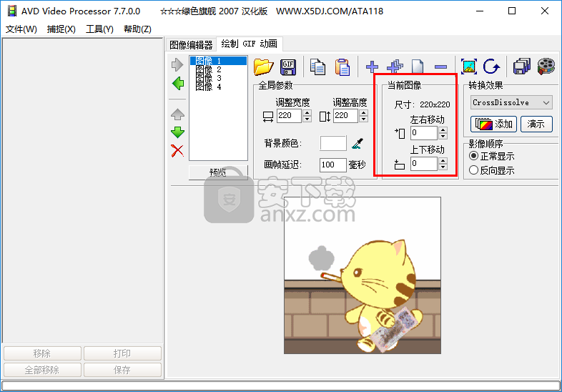The image size is (562, 392).
Task: Open the 工具(Y) menu
Action: click(99, 29)
